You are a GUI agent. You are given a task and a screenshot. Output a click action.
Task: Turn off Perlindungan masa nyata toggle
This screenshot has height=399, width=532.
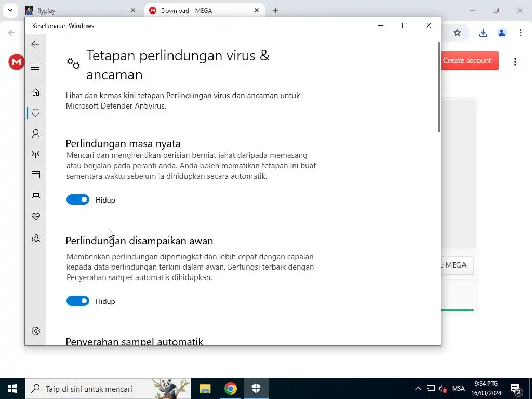click(78, 200)
